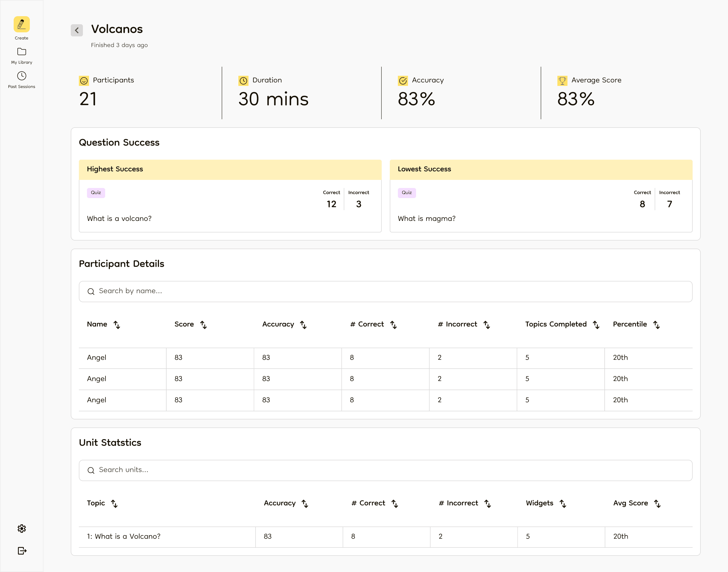Click the Search by name field
This screenshot has height=572, width=728.
pyautogui.click(x=385, y=291)
